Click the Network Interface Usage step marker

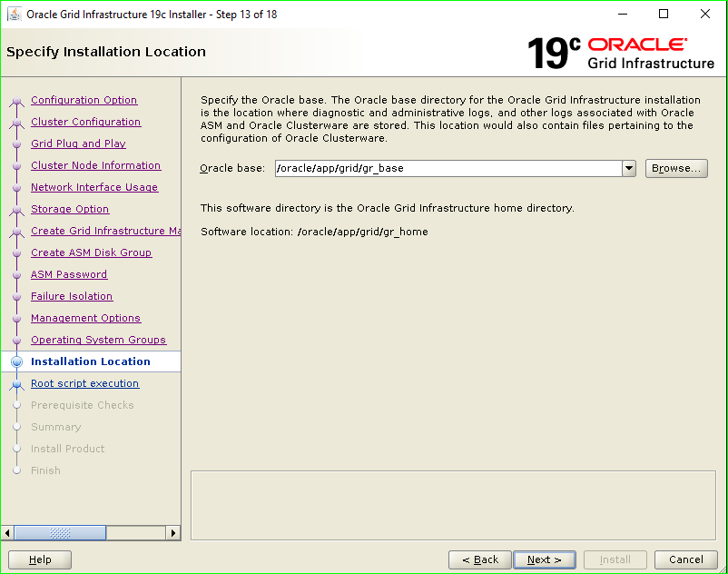click(x=16, y=188)
